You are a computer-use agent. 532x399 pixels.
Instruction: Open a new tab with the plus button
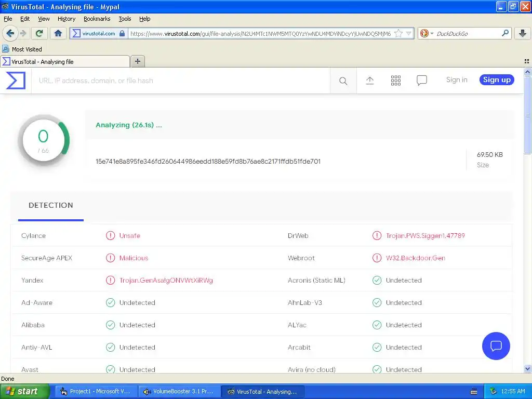(137, 61)
